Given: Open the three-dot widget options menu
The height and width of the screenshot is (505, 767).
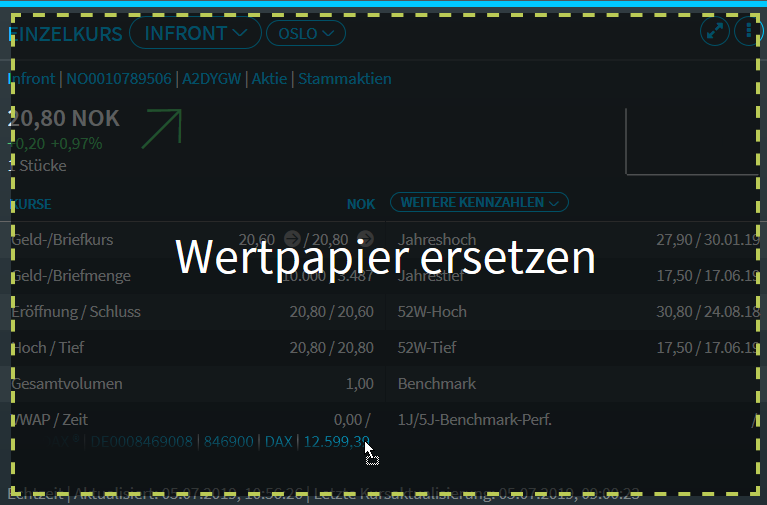Looking at the screenshot, I should (x=747, y=32).
